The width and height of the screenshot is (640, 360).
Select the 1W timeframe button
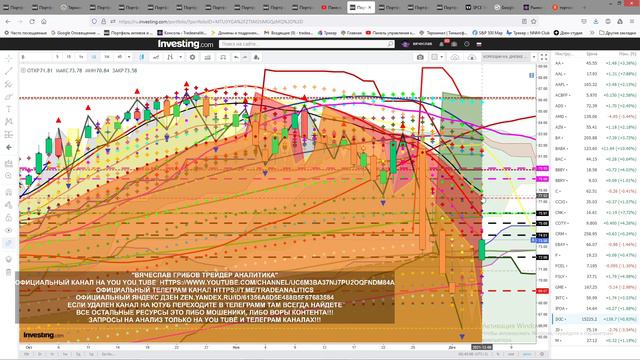pos(107,57)
